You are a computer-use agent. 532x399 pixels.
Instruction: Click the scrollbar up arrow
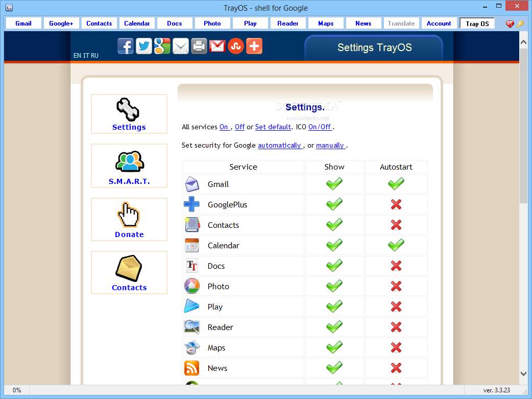click(x=523, y=42)
